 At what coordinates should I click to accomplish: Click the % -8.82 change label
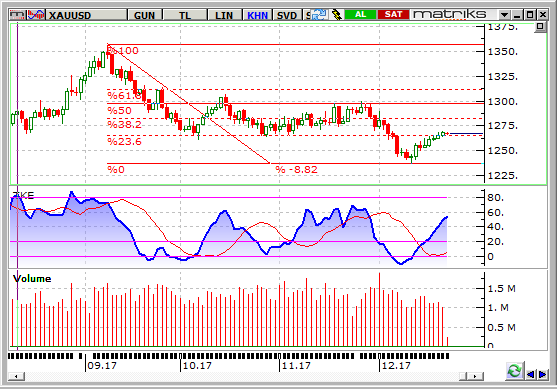pos(297,169)
